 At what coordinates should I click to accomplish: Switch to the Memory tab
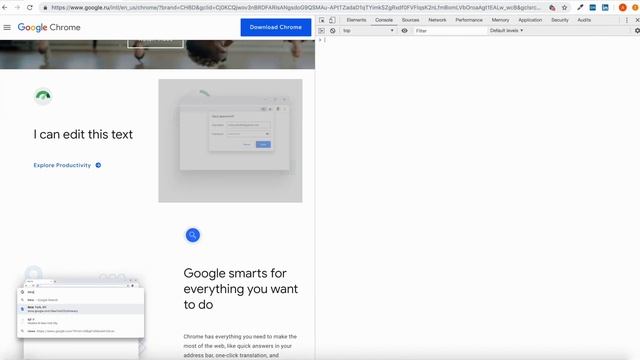500,20
